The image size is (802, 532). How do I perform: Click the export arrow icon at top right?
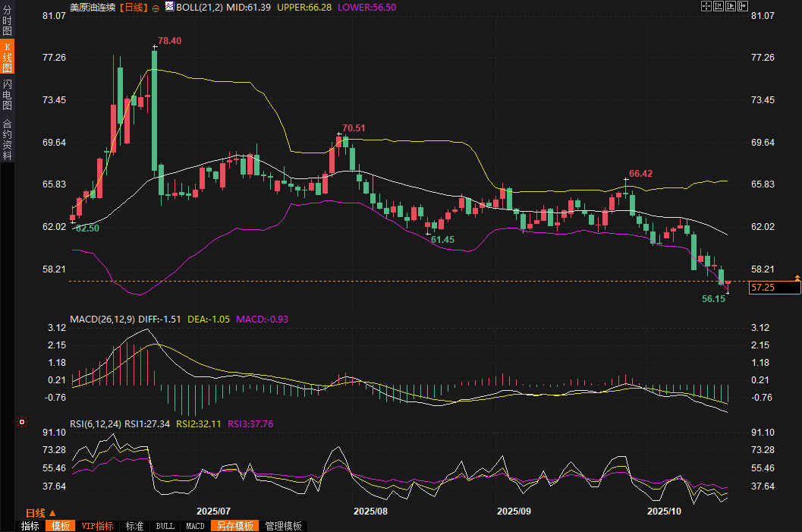point(743,6)
